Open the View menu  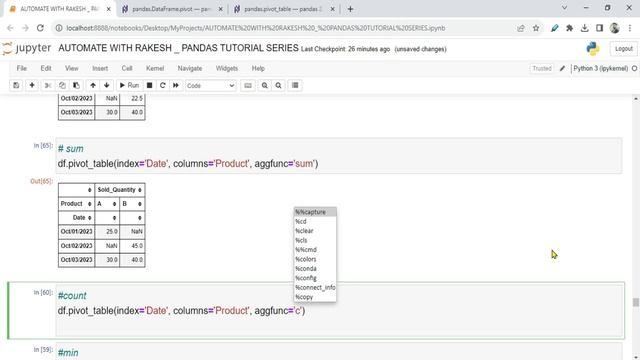pos(71,68)
